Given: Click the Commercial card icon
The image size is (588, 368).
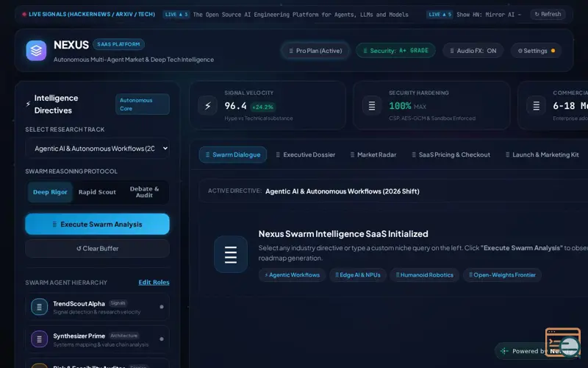Looking at the screenshot, I should coord(537,106).
